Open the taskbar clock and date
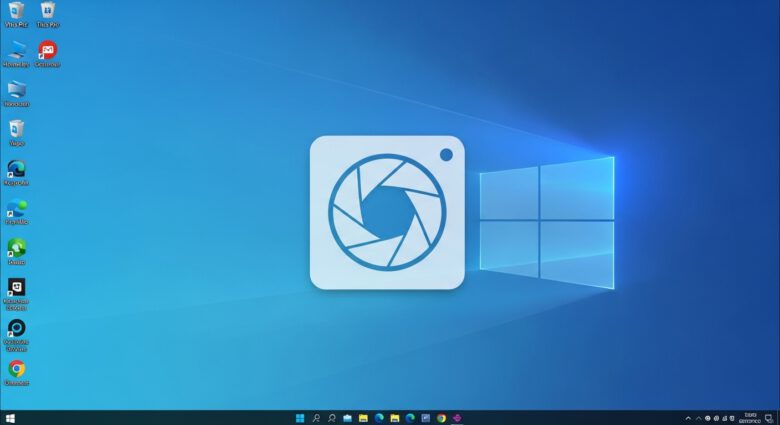Viewport: 780px width, 425px height. [750, 418]
